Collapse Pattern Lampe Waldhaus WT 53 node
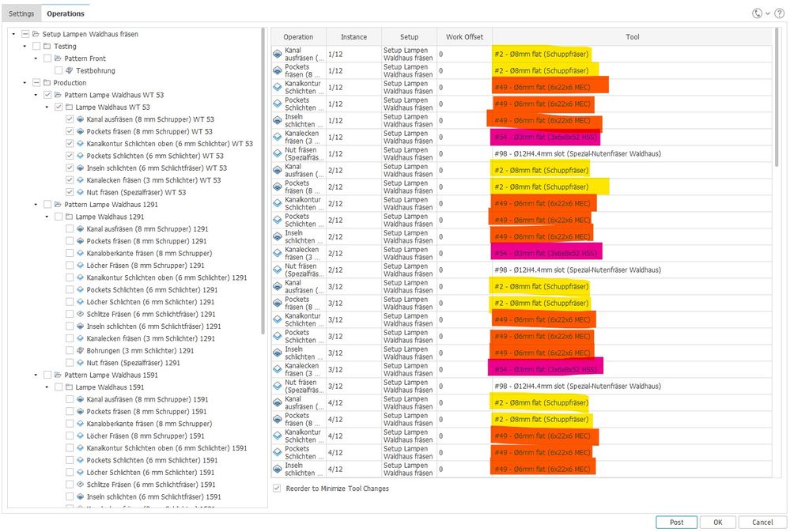This screenshot has height=532, width=790. [x=36, y=95]
